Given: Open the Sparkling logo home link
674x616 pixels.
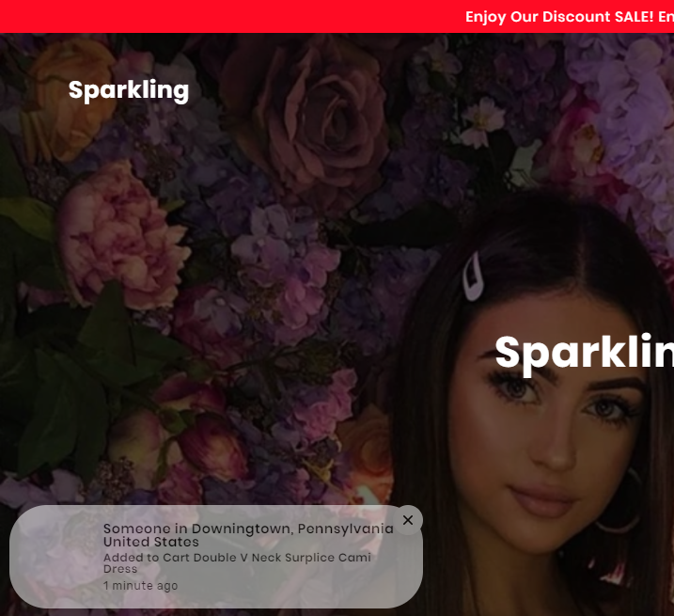Looking at the screenshot, I should [129, 90].
